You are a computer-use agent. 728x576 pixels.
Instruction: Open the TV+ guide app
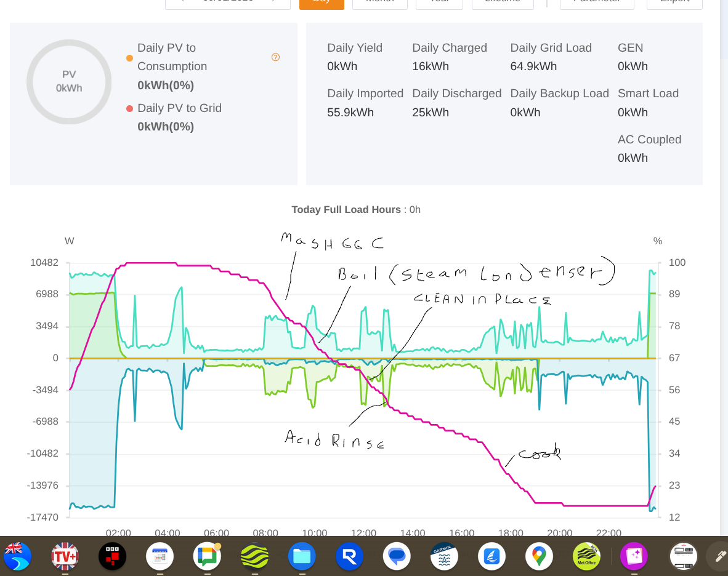(x=65, y=556)
